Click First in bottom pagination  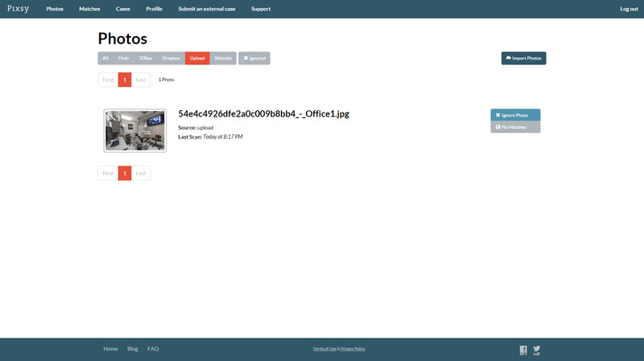coord(108,173)
